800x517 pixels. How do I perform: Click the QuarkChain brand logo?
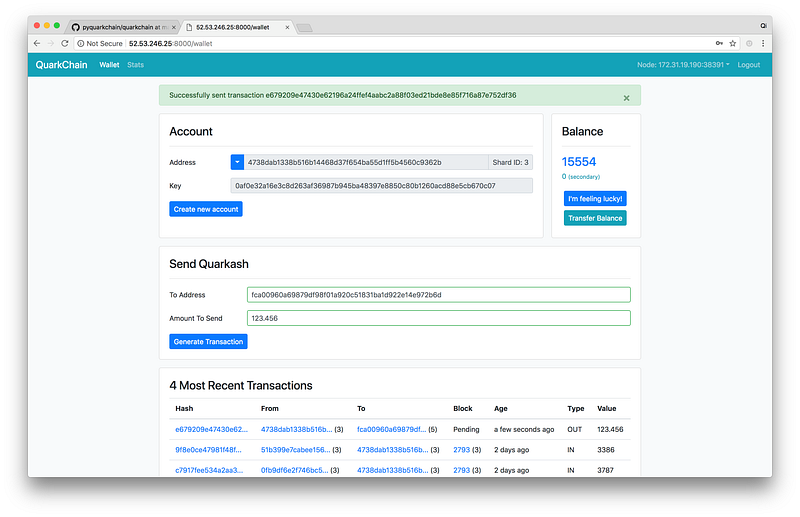(61, 65)
